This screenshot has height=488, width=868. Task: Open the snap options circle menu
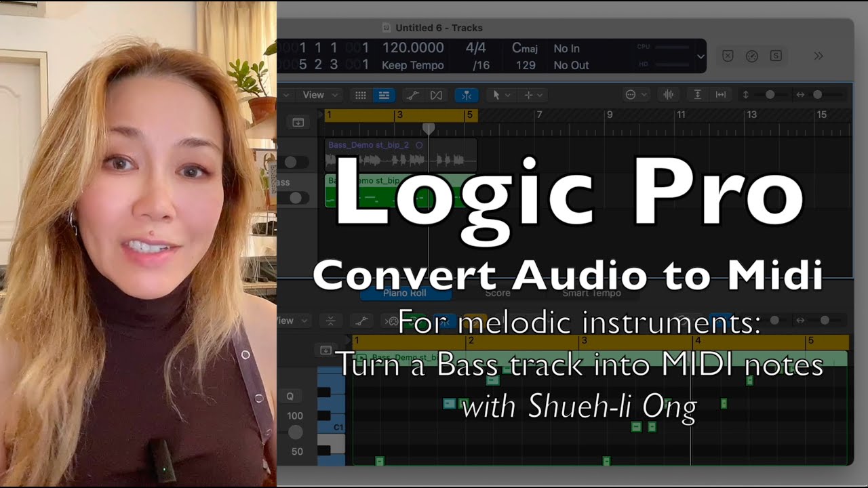pos(636,95)
